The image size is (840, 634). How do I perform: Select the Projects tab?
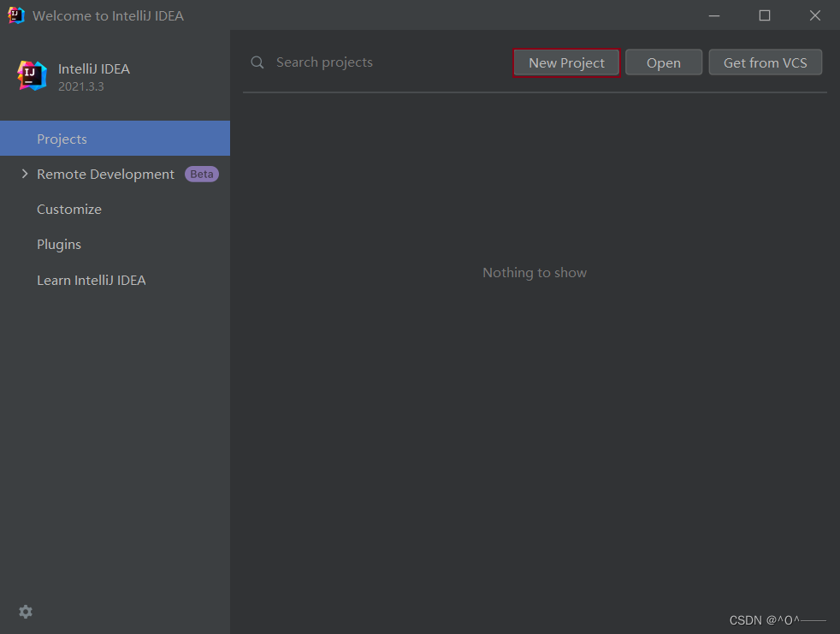(115, 139)
